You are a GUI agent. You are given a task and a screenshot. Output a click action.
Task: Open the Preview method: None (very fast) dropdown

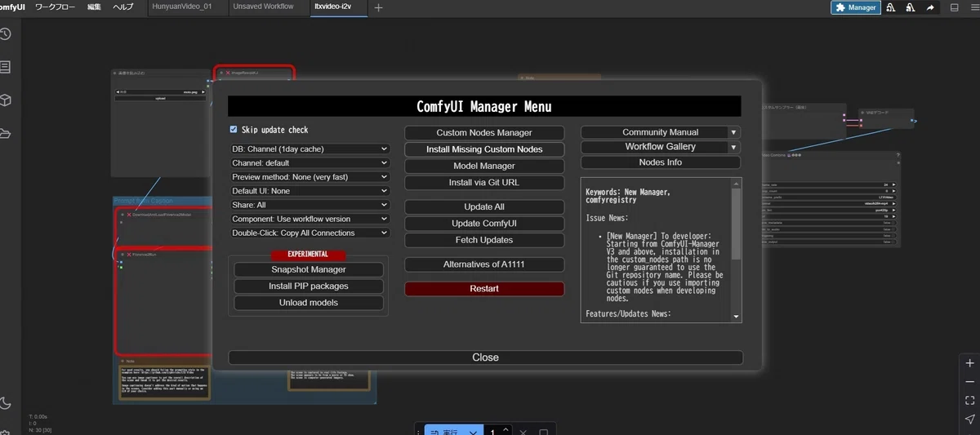310,176
